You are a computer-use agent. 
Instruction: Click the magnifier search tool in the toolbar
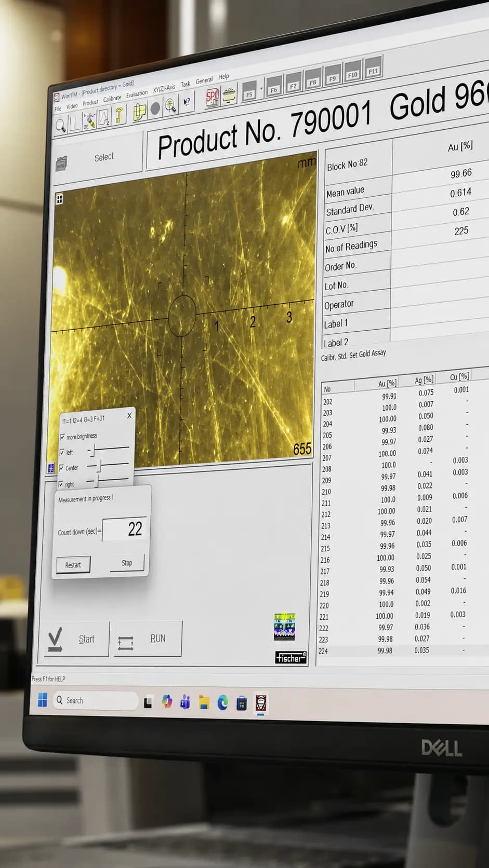(x=61, y=125)
